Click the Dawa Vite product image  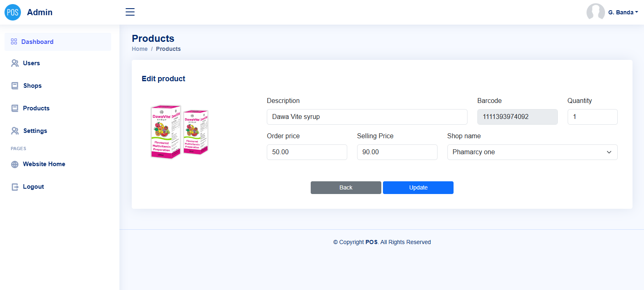(x=180, y=131)
